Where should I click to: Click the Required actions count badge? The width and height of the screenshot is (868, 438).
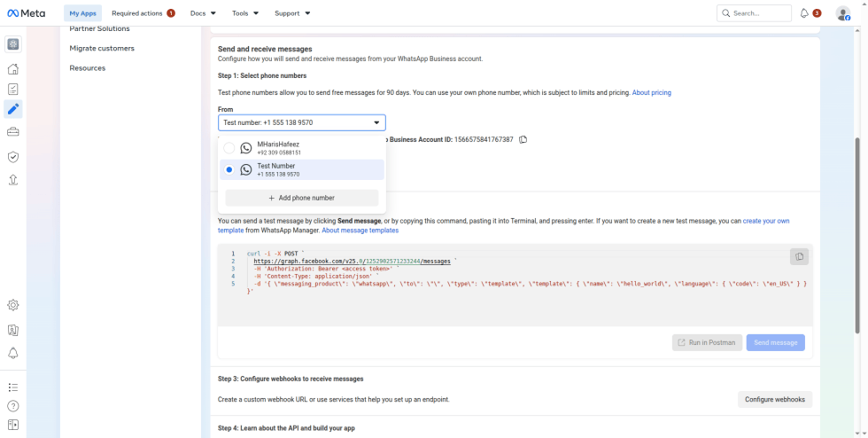171,13
